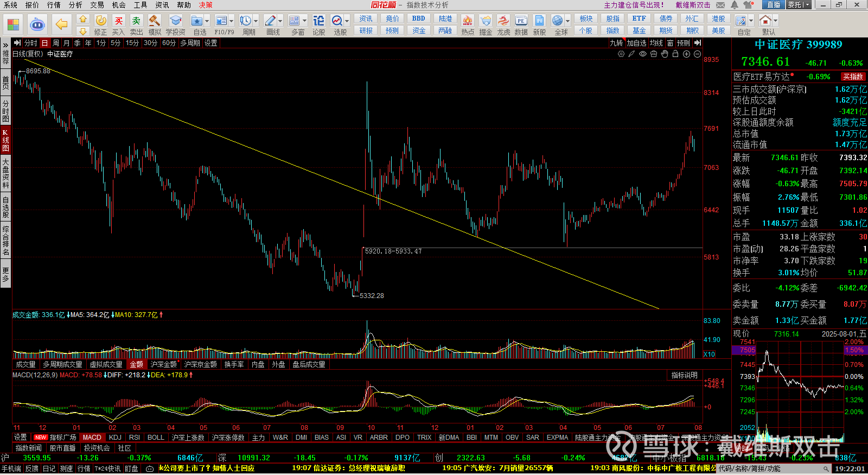Zoom in chart with plus icon
This screenshot has width=868, height=475.
pos(686,54)
